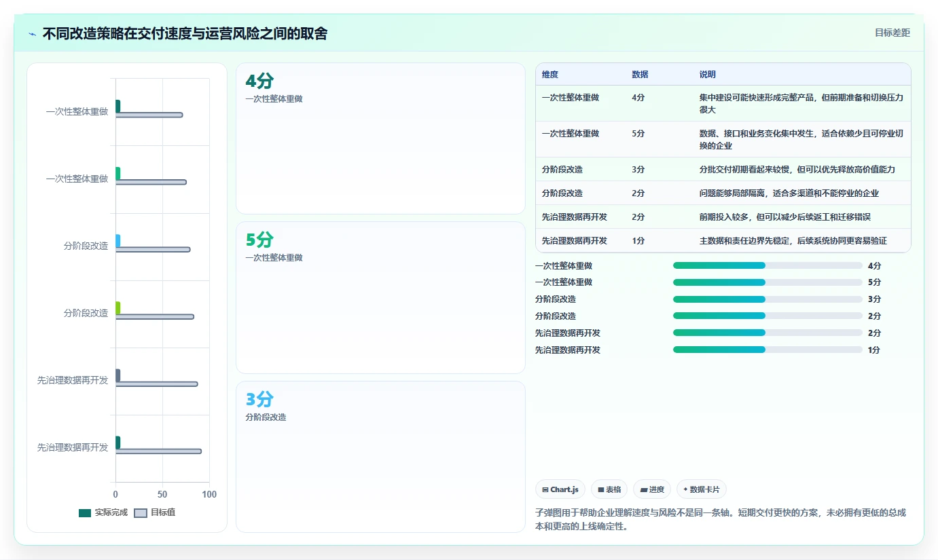Click the lightning icon beside the title
Screen dimensions: 938x560
(33, 34)
